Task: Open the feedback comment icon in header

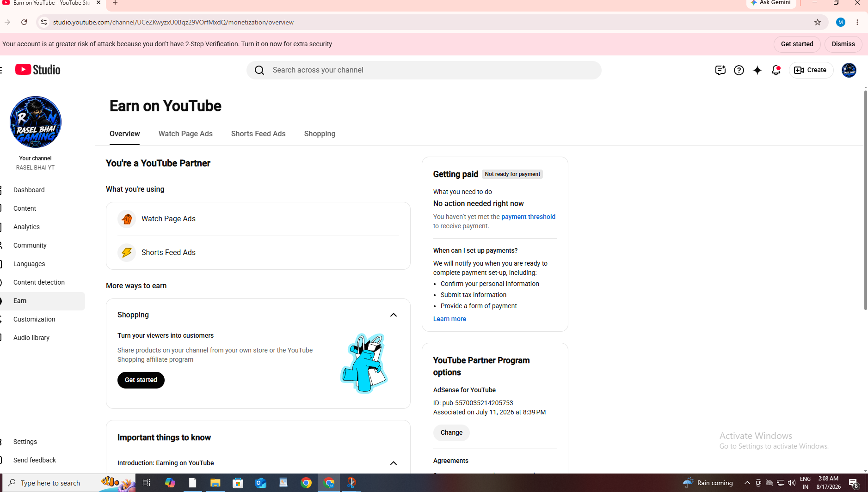Action: pyautogui.click(x=720, y=70)
